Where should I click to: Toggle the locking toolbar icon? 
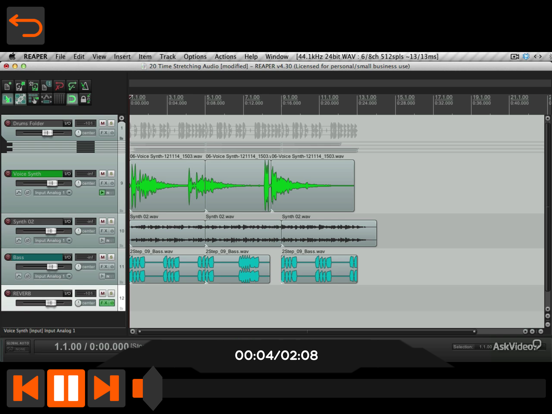tap(85, 99)
